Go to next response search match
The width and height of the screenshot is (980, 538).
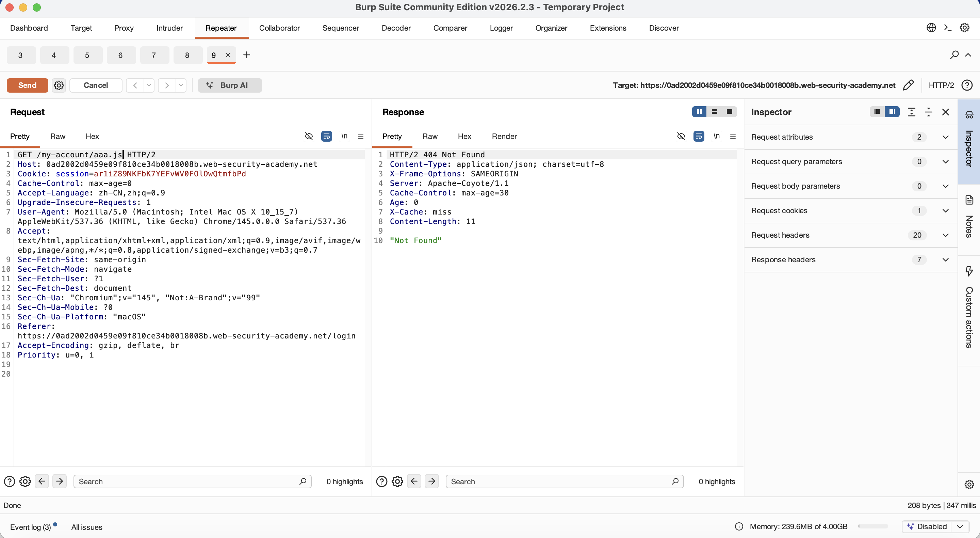coord(432,481)
